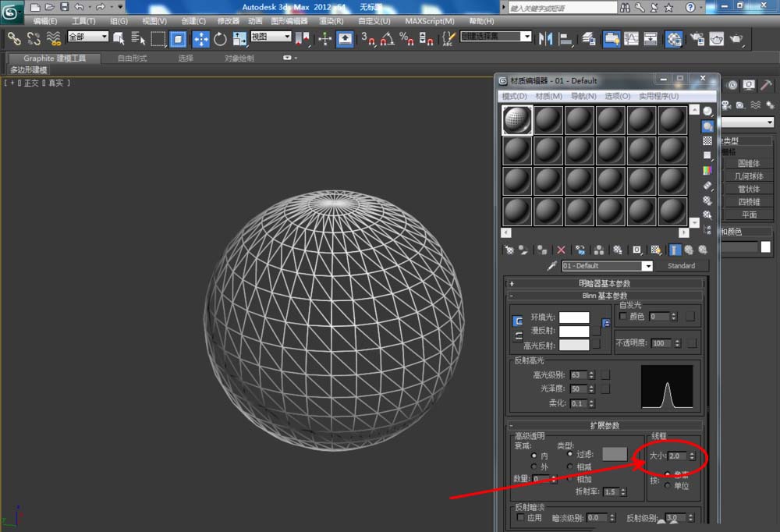Click the 几何球体 object type button
Viewport: 780px width, 532px height.
[748, 177]
